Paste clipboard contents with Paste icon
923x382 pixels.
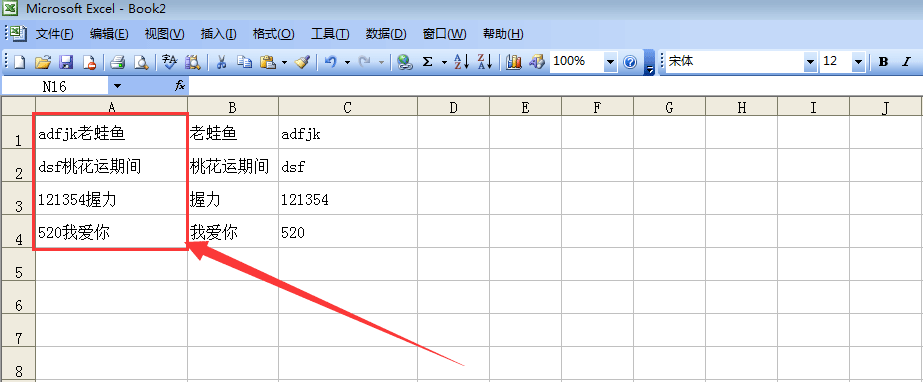click(x=268, y=62)
